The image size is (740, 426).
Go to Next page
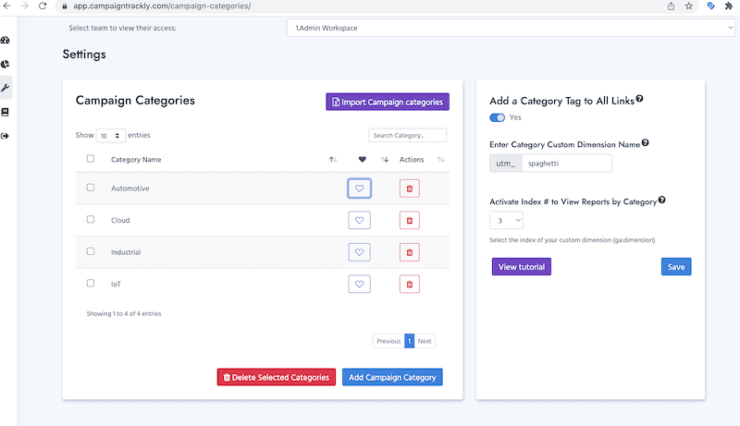click(x=424, y=341)
